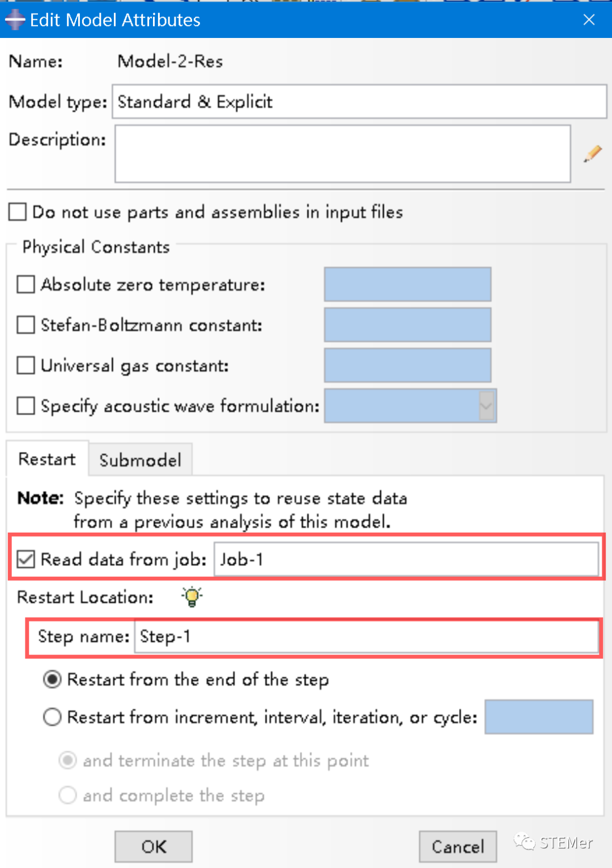Screen dimensions: 612x868
Task: Toggle Universal gas constant checkbox
Action: (x=26, y=365)
